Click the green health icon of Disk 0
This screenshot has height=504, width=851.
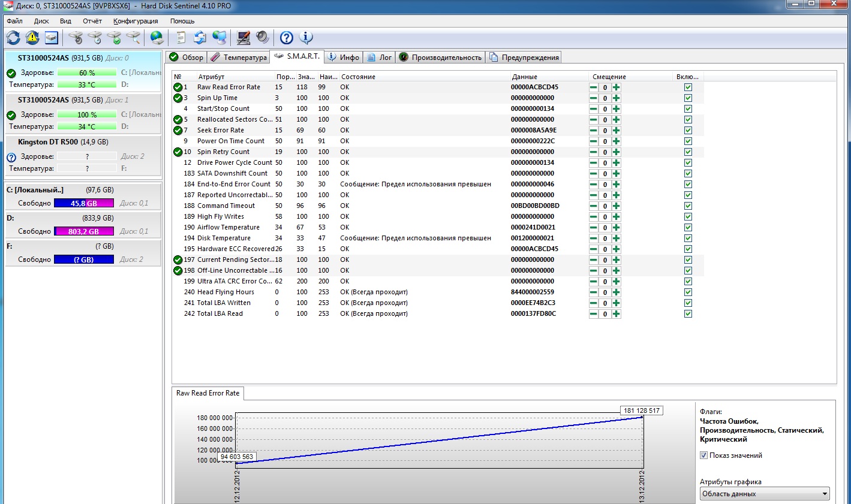[x=11, y=74]
